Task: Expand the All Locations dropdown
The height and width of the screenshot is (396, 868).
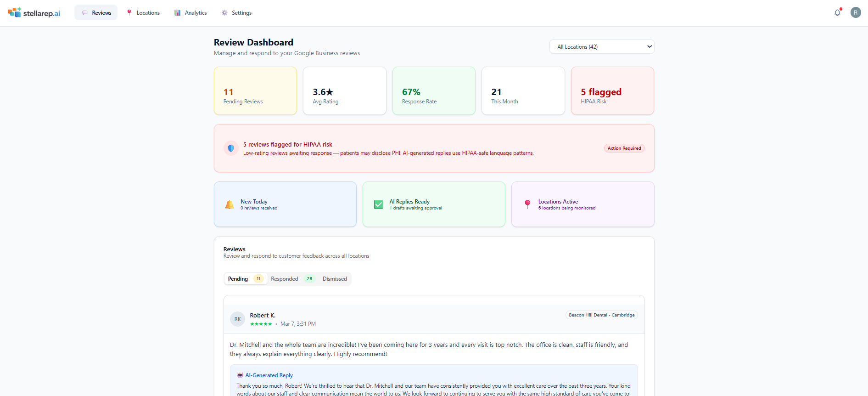Action: point(602,47)
